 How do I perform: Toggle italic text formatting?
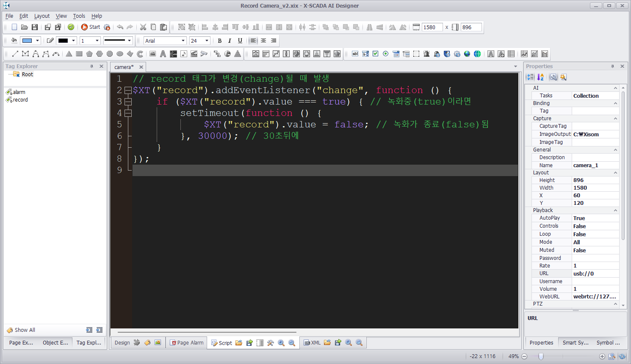[230, 41]
